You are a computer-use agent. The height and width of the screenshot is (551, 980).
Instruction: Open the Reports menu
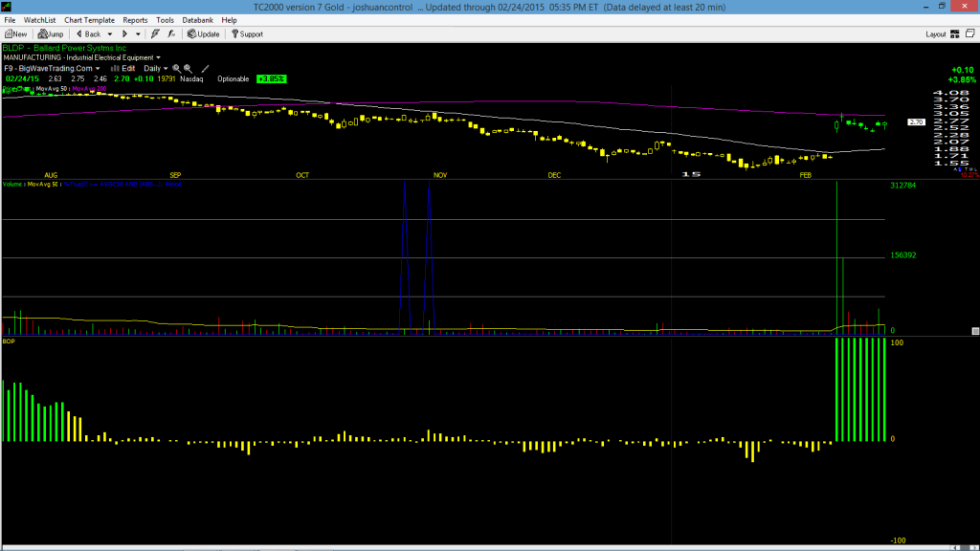pos(135,20)
